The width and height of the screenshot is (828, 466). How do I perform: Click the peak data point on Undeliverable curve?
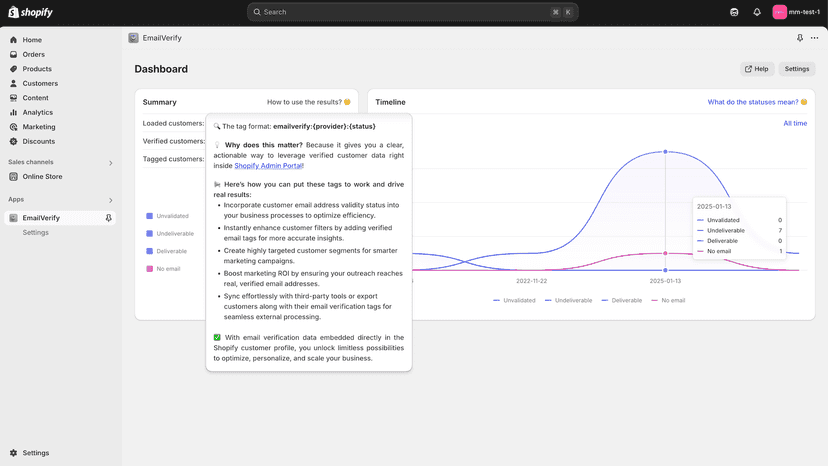point(665,152)
